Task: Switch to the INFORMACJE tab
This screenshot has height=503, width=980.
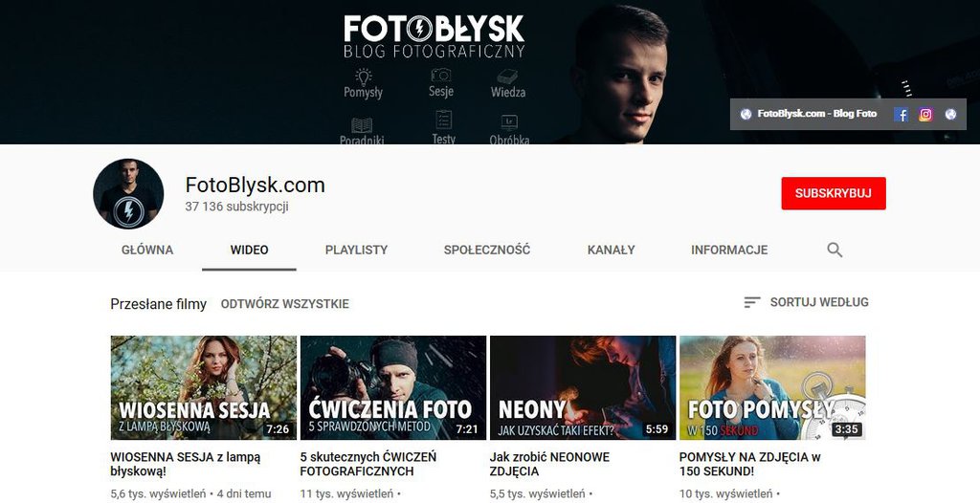Action: [729, 250]
